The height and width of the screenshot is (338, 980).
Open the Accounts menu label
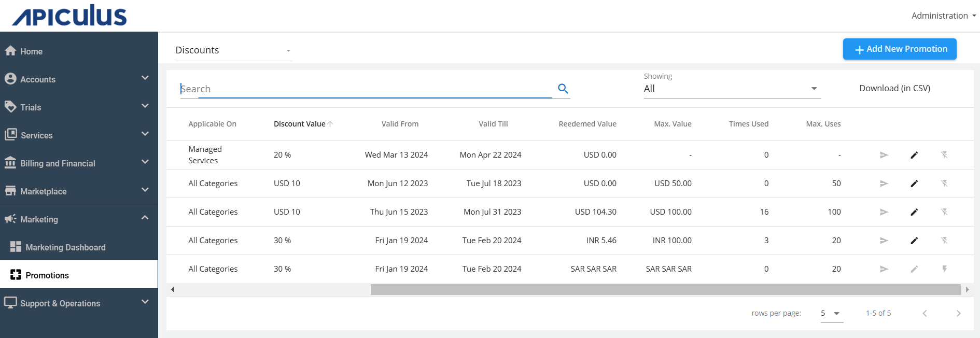coord(38,79)
